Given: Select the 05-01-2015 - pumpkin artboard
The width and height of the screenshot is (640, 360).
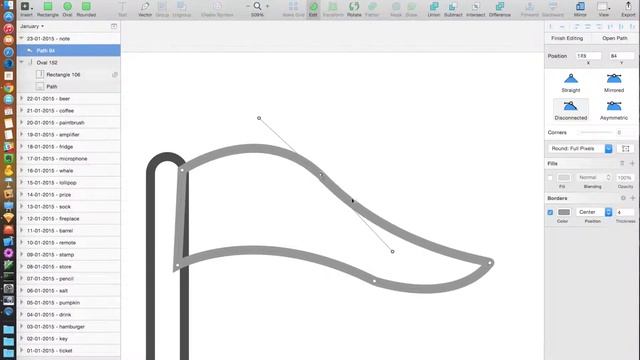Looking at the screenshot, I should [x=69, y=303].
